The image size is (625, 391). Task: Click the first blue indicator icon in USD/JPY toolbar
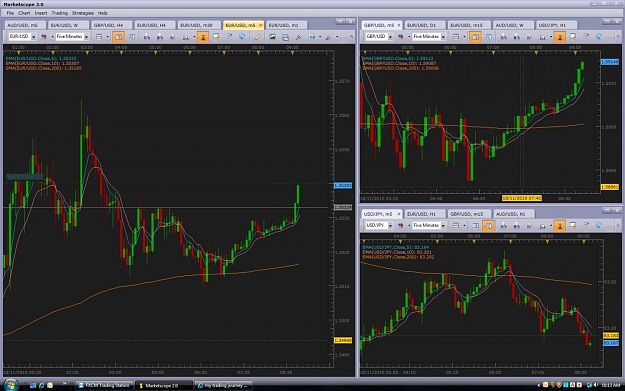click(x=503, y=226)
